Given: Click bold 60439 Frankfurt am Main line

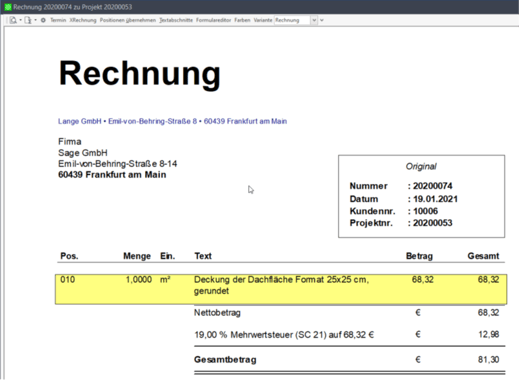Looking at the screenshot, I should (112, 175).
